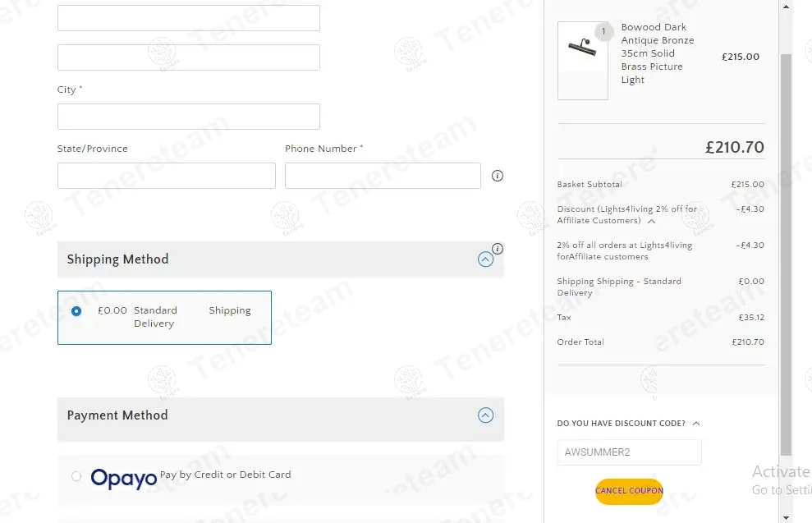Click the second address line field
Image resolution: width=812 pixels, height=523 pixels.
(x=188, y=57)
